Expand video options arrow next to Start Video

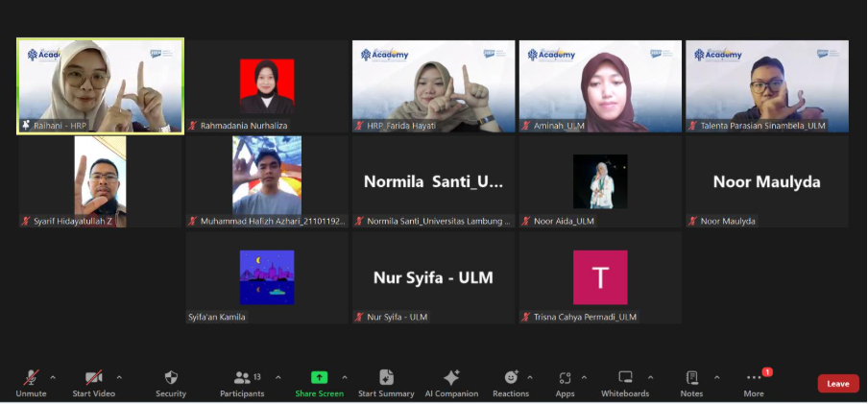pyautogui.click(x=118, y=377)
